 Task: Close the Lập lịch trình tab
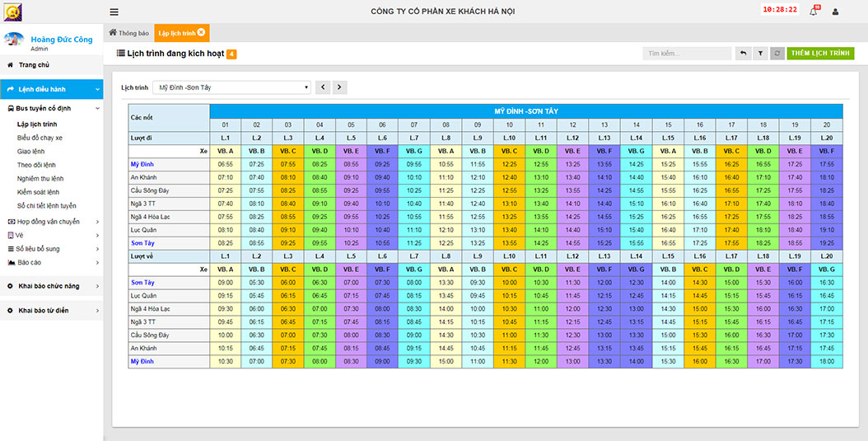point(202,33)
